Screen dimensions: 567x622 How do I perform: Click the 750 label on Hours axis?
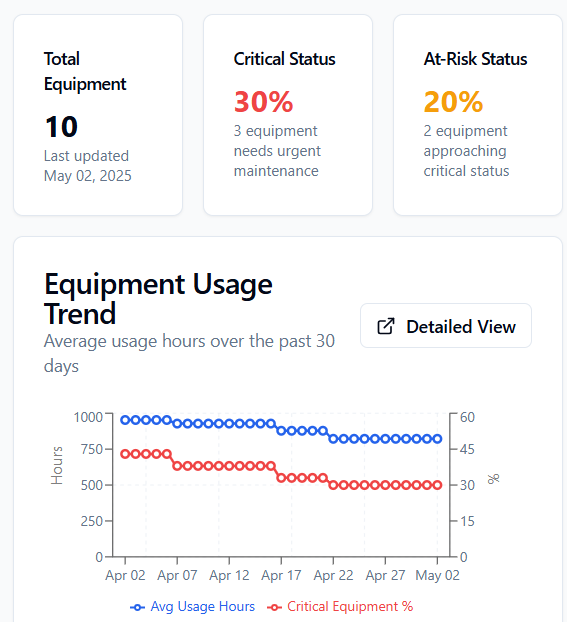[x=92, y=449]
